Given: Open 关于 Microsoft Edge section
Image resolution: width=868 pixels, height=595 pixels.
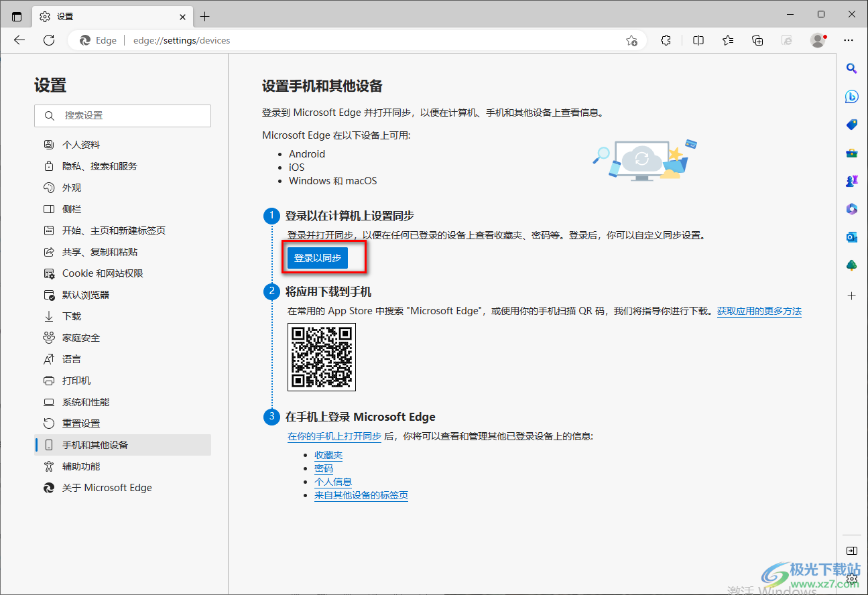Looking at the screenshot, I should [x=123, y=488].
